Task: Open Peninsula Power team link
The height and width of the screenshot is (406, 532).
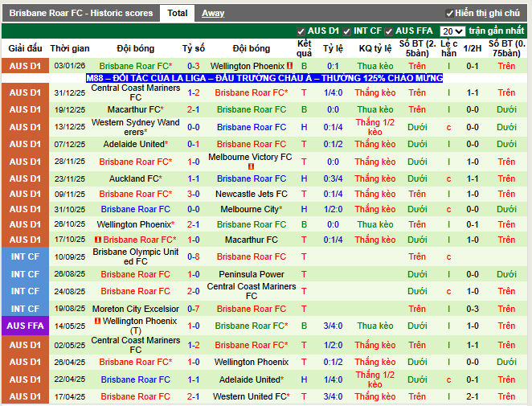Action: (252, 274)
